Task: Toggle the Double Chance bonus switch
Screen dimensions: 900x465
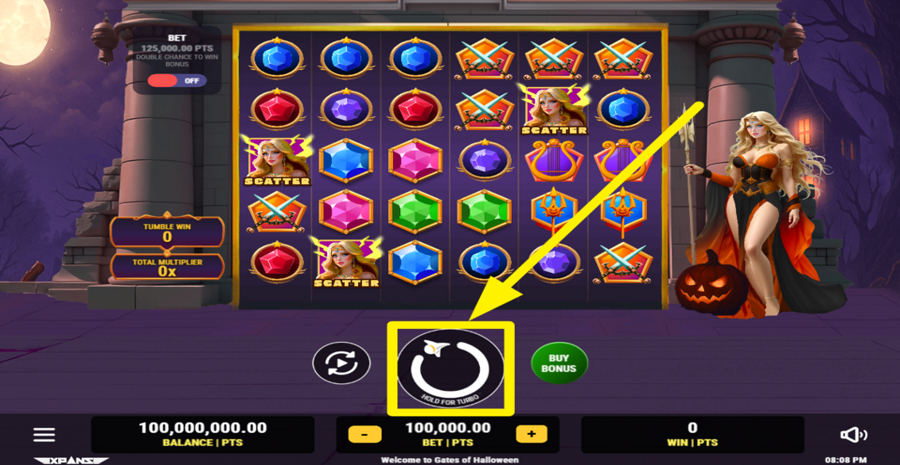Action: click(x=176, y=81)
